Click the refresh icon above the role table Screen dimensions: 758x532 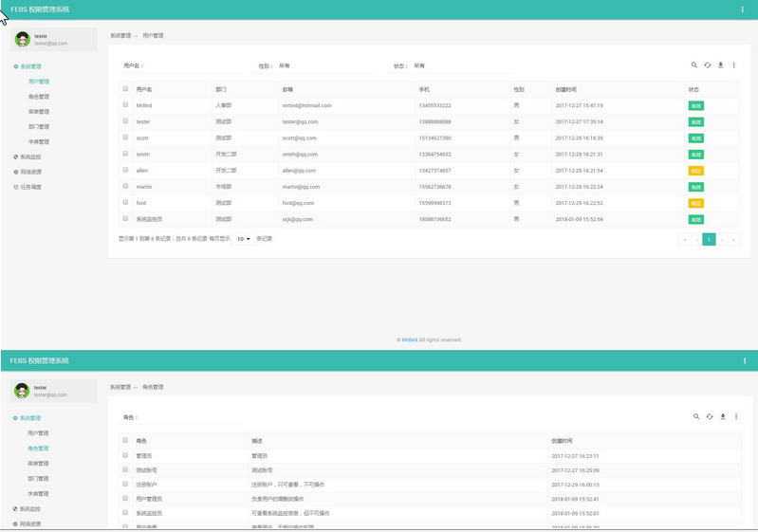[x=709, y=416]
